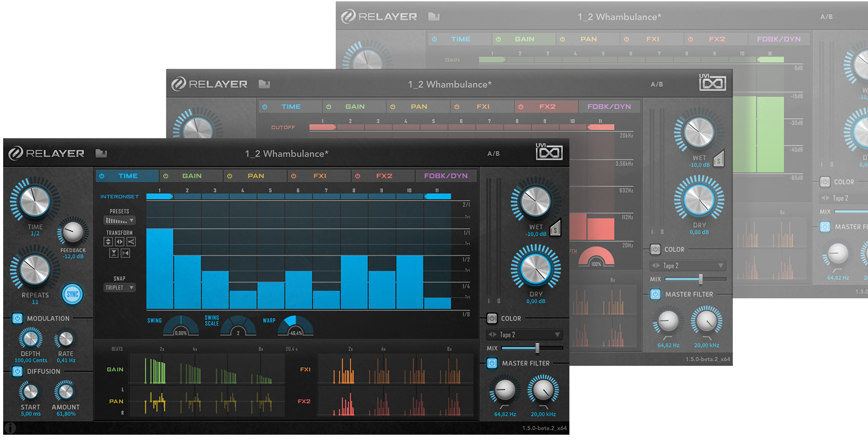868x441 pixels.
Task: Open the Presets shape dropdown
Action: click(x=120, y=220)
